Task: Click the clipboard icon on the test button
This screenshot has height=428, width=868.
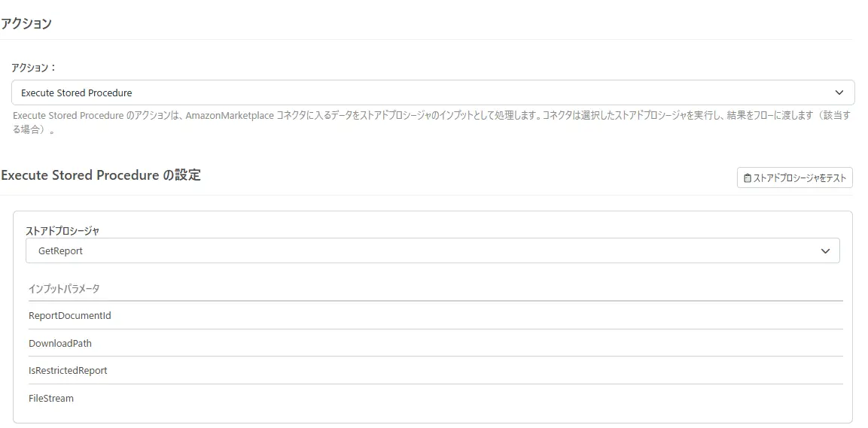Action: (x=747, y=178)
